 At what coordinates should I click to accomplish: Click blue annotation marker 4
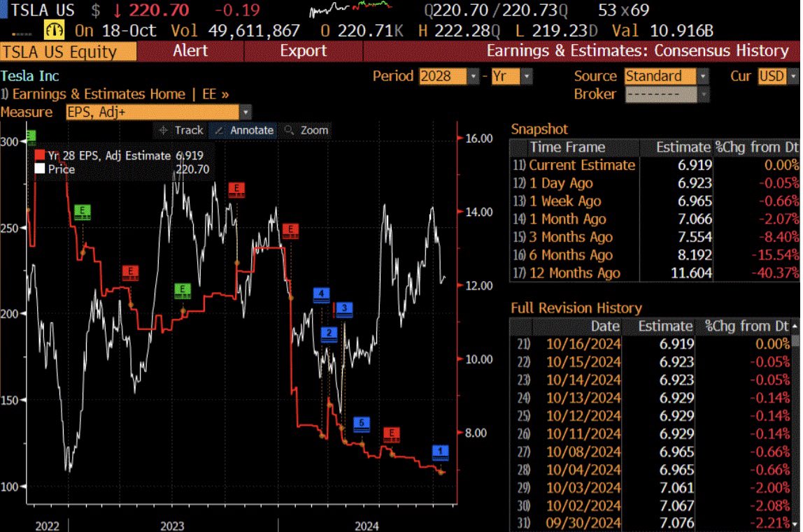[x=321, y=295]
